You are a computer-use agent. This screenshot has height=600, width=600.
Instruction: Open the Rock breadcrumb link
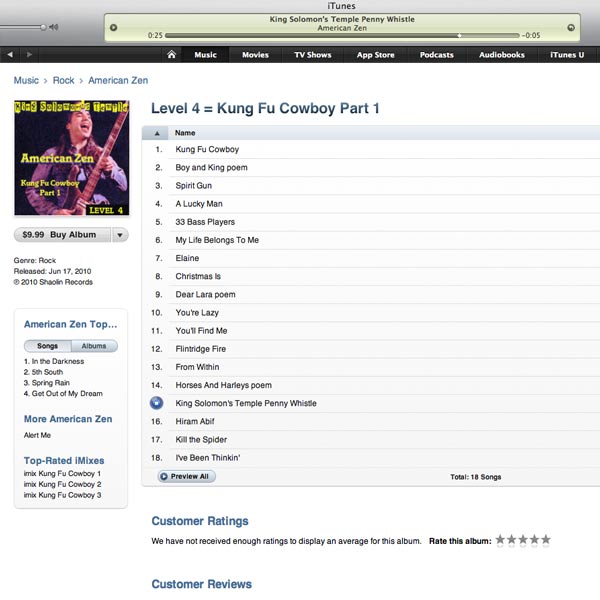63,80
